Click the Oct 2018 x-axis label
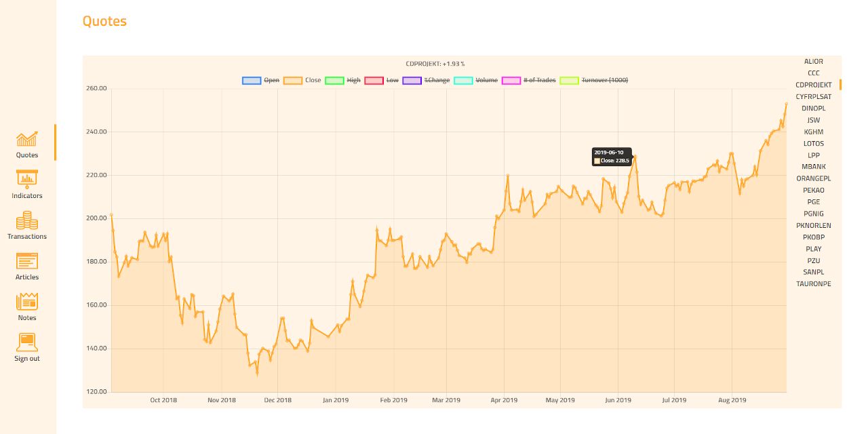 point(163,400)
